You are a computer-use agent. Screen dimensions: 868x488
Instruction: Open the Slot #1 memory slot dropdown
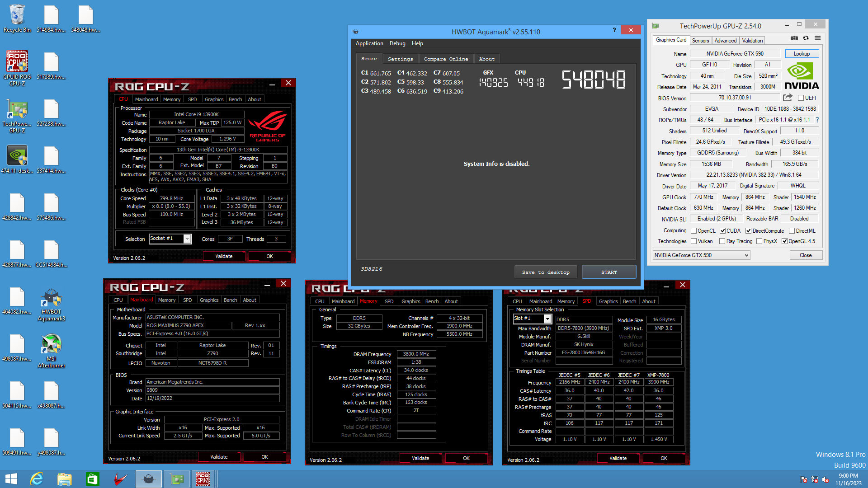click(532, 319)
